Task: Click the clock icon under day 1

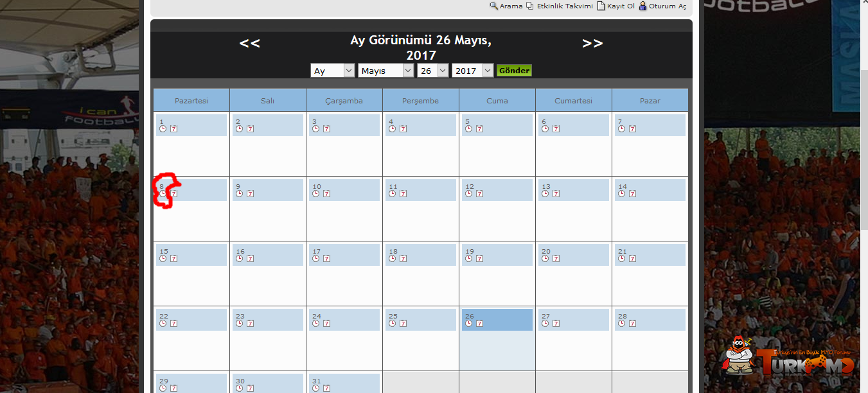Action: [x=163, y=128]
